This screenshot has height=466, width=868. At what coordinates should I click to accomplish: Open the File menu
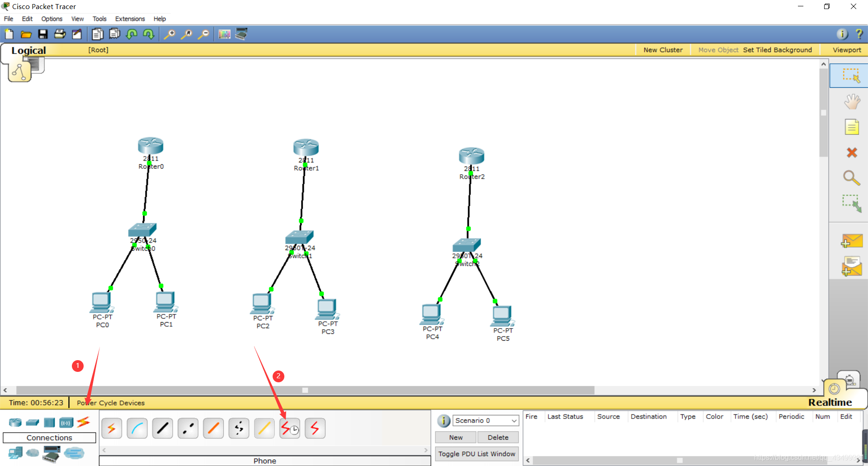pyautogui.click(x=9, y=19)
